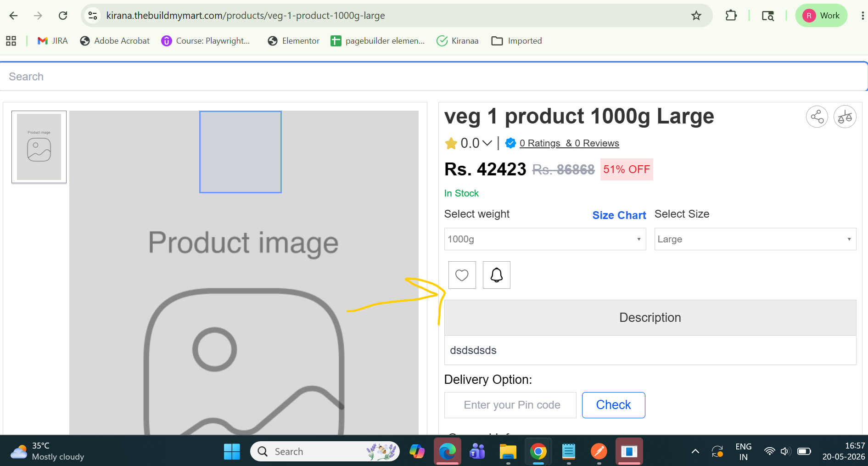Go forward using the browser arrow
This screenshot has width=868, height=466.
tap(38, 16)
